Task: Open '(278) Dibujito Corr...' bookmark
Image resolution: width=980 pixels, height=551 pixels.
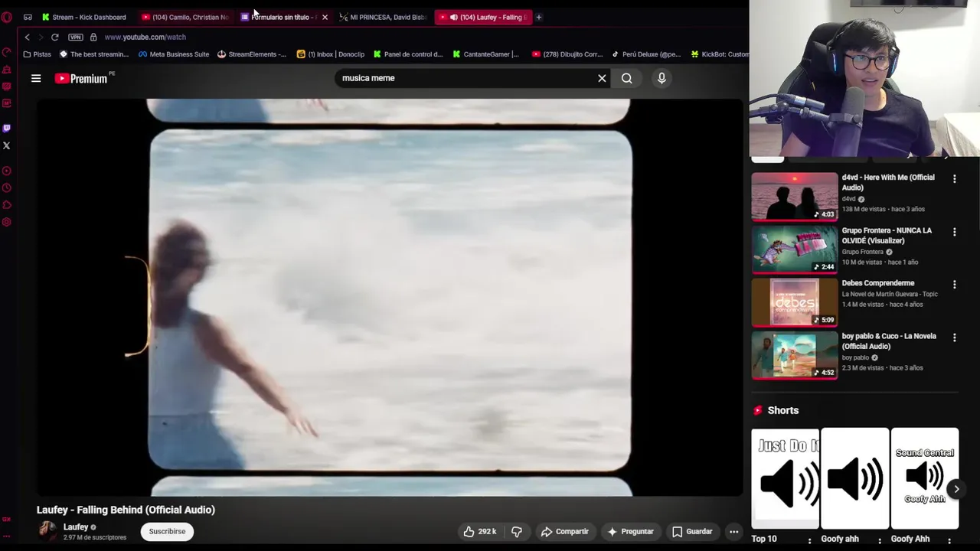Action: 567,54
